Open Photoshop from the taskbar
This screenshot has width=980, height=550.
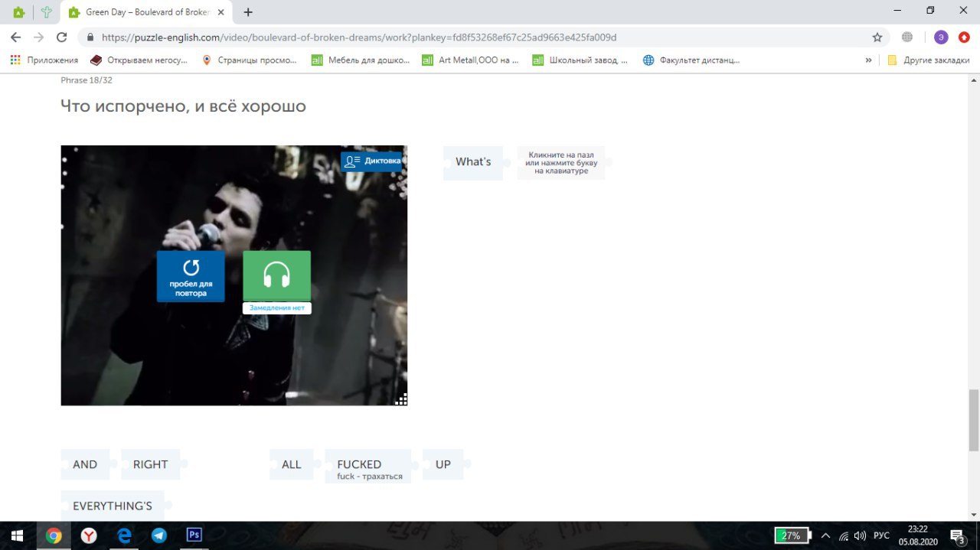(194, 535)
